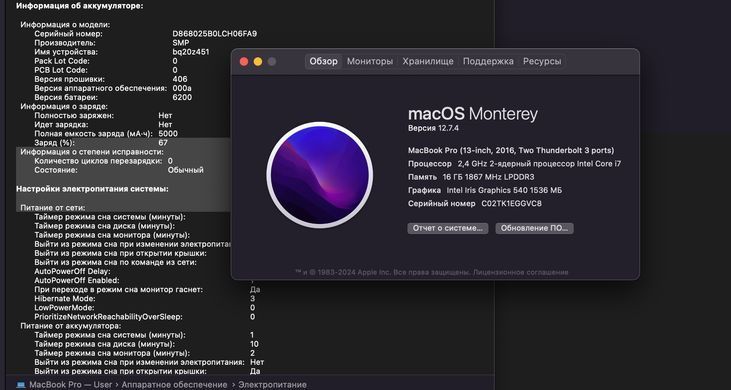The height and width of the screenshot is (390, 731).
Task: Select the LowPowerMode row
Action: point(145,308)
